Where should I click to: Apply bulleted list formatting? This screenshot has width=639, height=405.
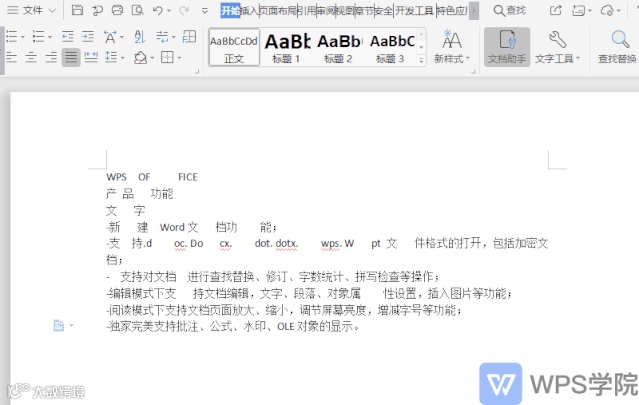(x=11, y=37)
